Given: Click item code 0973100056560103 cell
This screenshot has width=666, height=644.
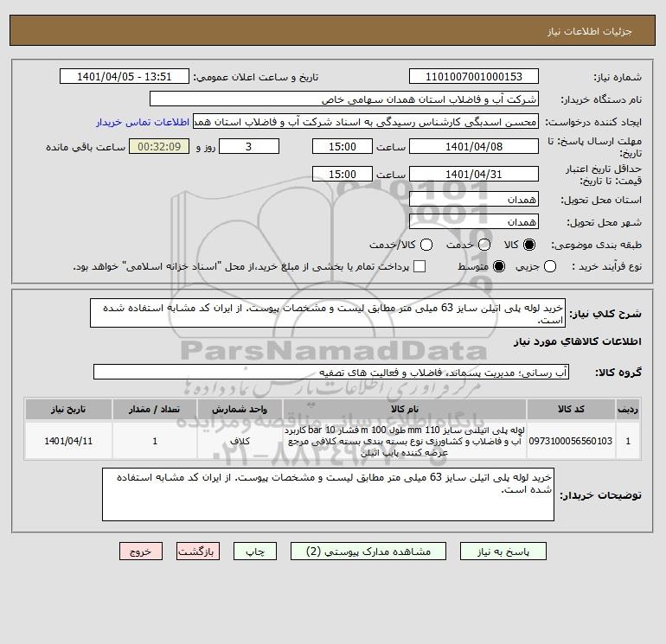Looking at the screenshot, I should coord(571,441).
